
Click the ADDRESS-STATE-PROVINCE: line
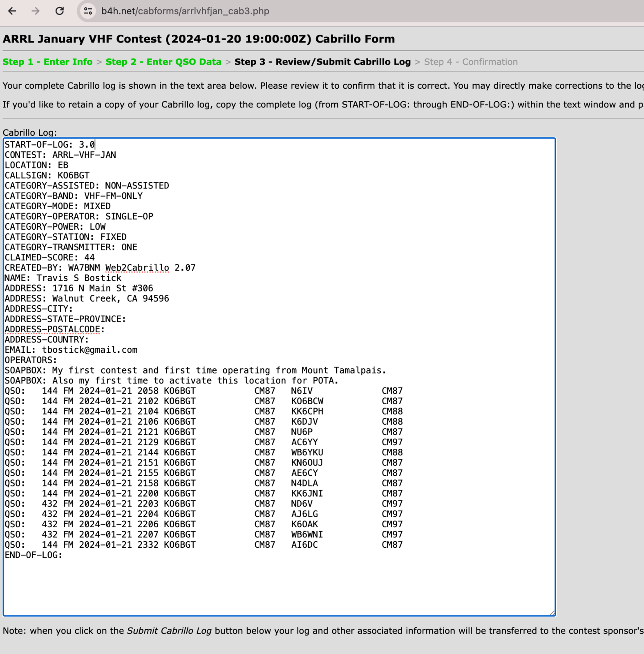(65, 319)
